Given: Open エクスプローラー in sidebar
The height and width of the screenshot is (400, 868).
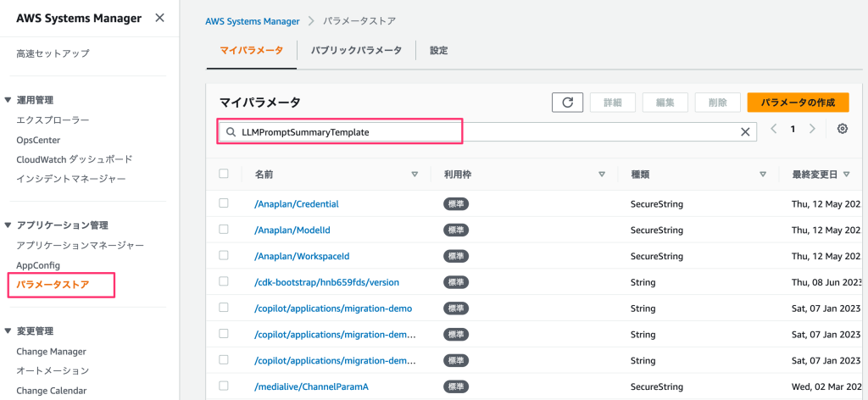Looking at the screenshot, I should [53, 120].
